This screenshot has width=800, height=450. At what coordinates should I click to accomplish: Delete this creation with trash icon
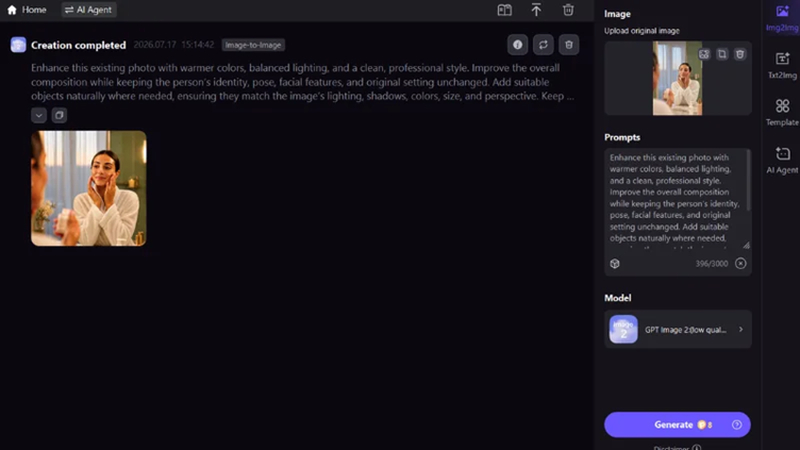tap(568, 45)
